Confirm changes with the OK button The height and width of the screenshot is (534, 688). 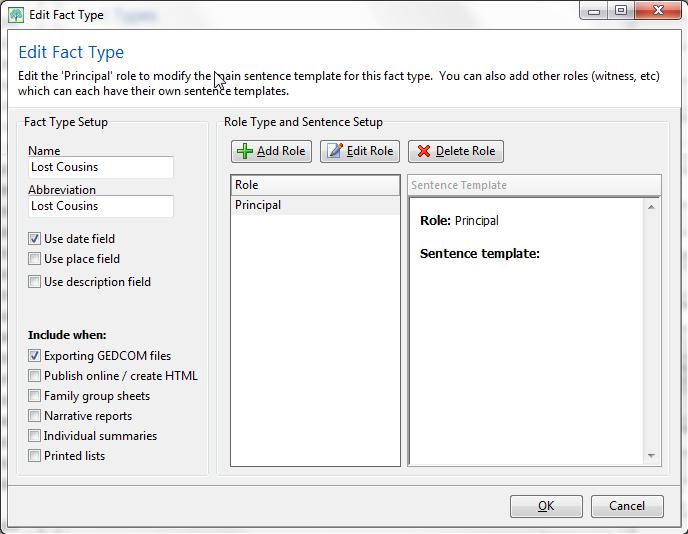click(x=546, y=506)
